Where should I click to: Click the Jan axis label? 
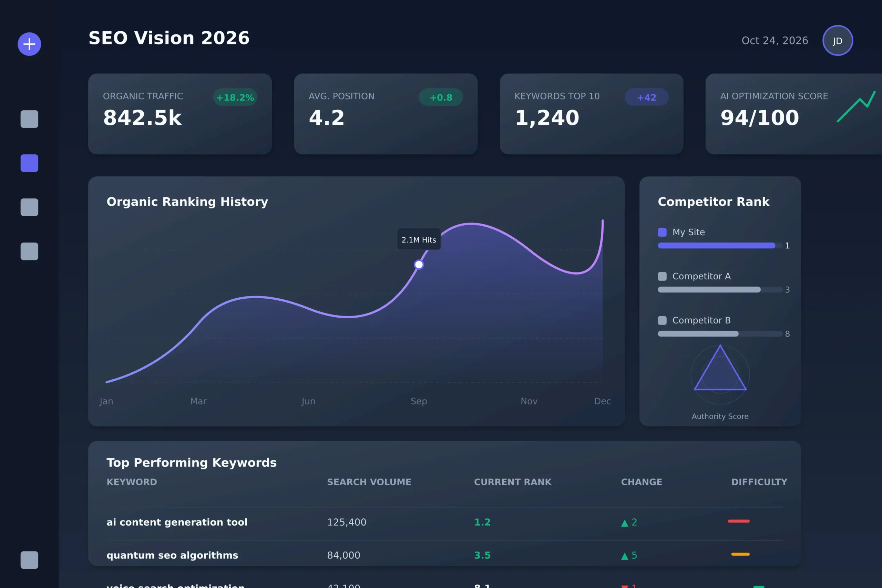[106, 401]
